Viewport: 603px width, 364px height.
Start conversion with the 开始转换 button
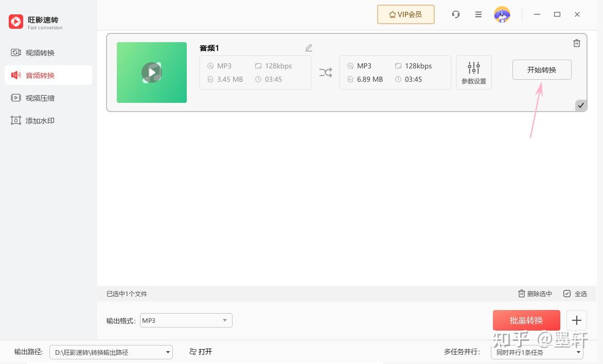[x=542, y=69]
